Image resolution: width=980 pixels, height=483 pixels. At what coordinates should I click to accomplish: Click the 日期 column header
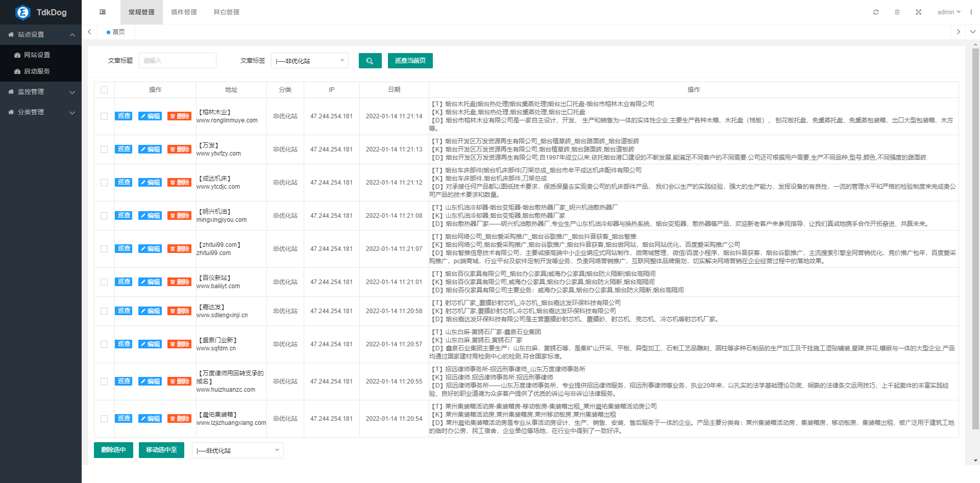tap(394, 90)
